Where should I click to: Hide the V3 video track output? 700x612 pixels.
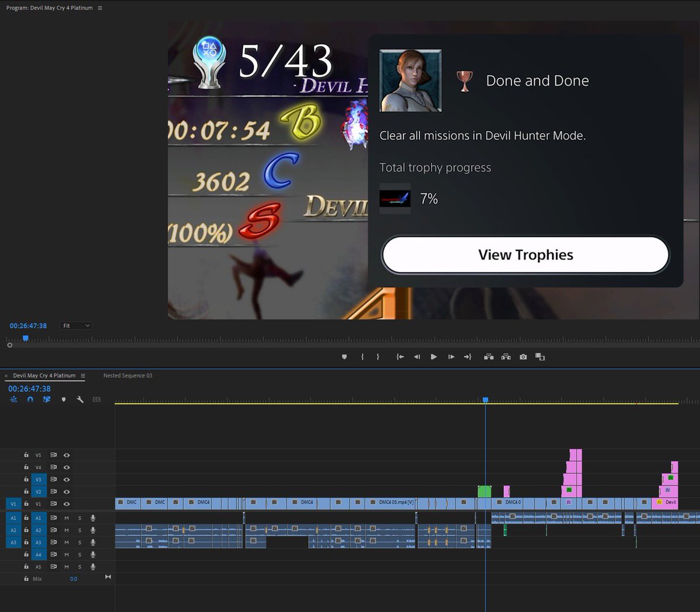[x=66, y=480]
